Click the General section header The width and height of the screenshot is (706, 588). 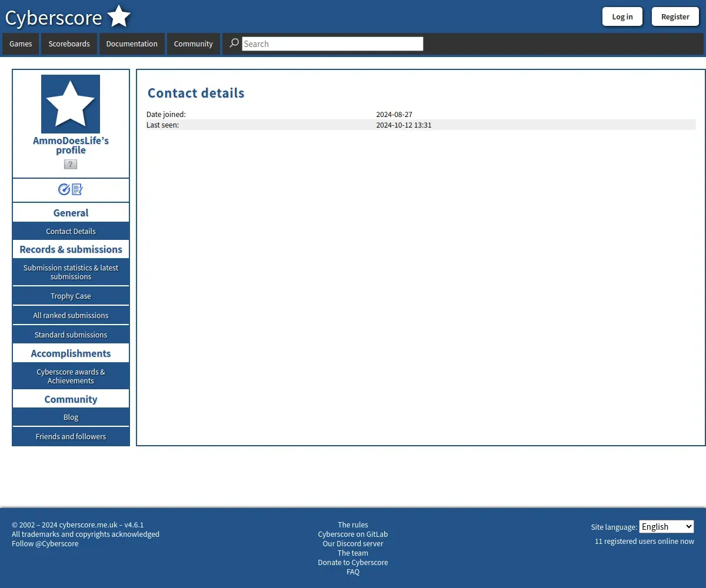(71, 213)
